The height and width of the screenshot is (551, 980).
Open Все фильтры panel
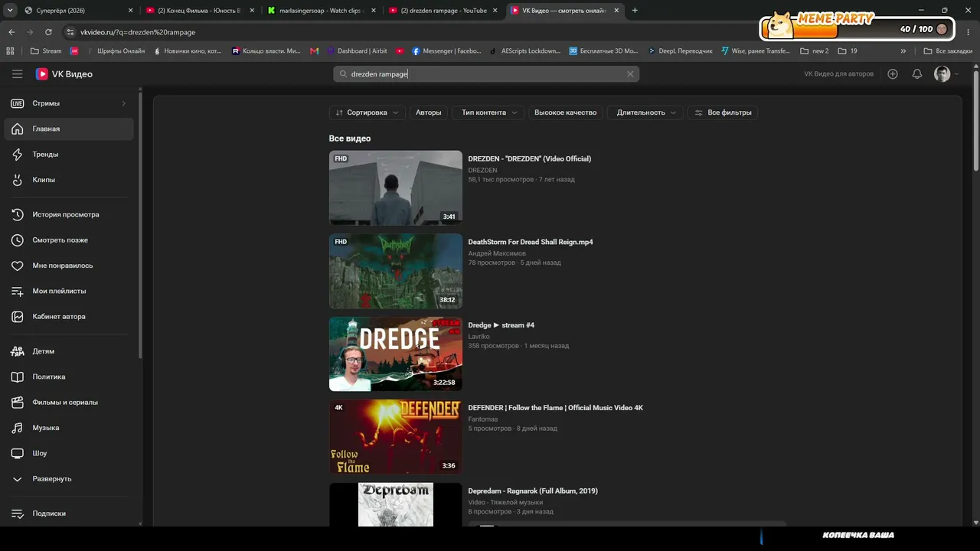point(723,112)
